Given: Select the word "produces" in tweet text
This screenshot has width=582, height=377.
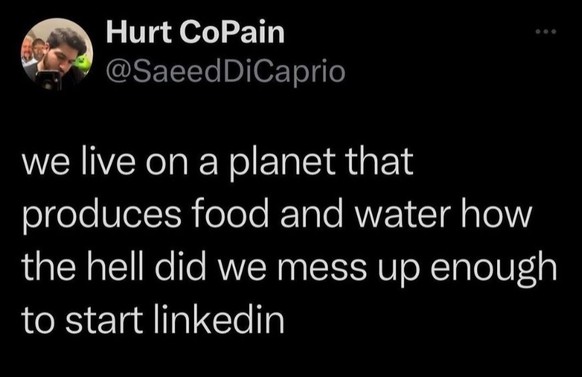Looking at the screenshot, I should [102, 216].
